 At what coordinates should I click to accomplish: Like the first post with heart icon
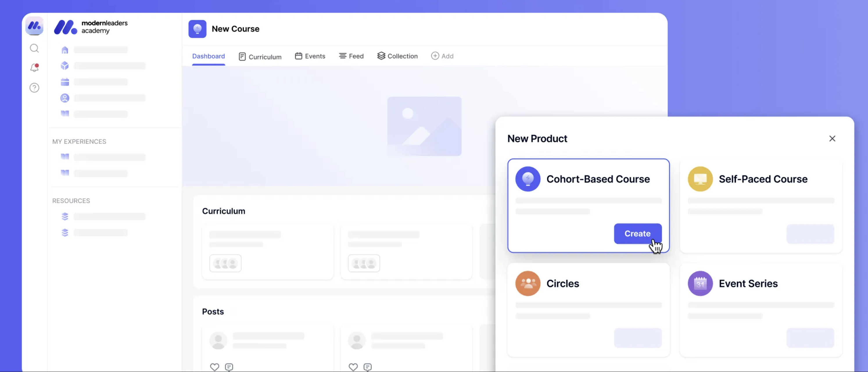click(214, 366)
